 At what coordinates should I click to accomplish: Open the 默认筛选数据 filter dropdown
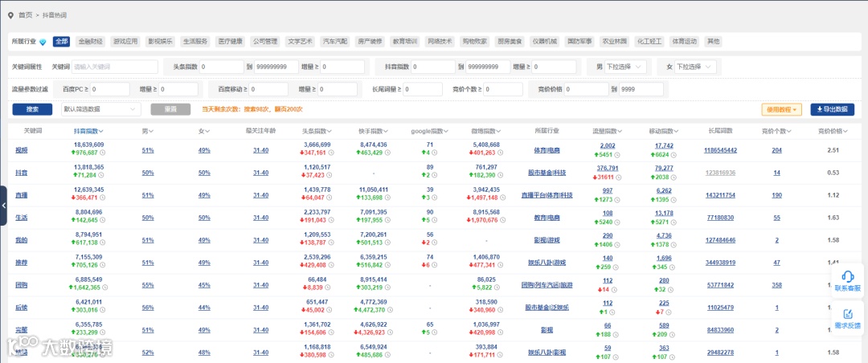tap(100, 109)
